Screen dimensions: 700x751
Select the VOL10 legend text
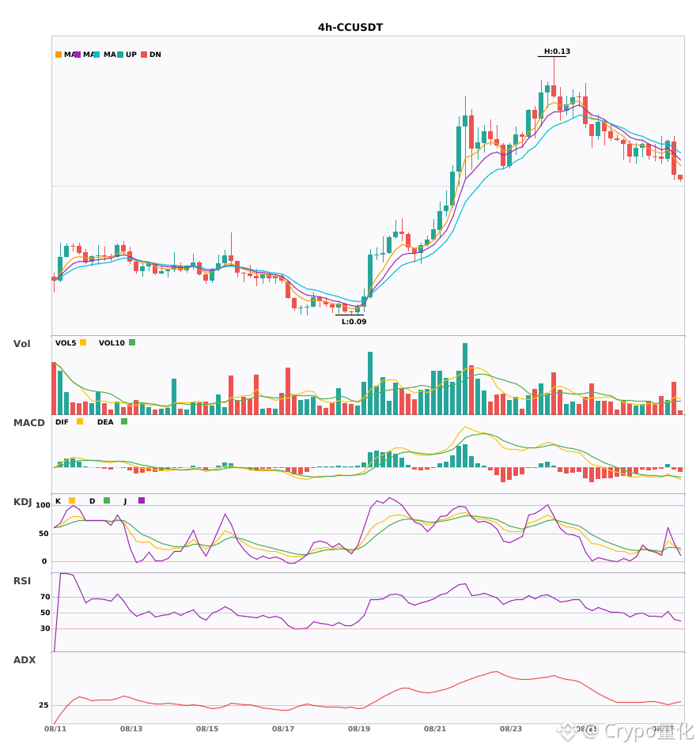pos(112,343)
